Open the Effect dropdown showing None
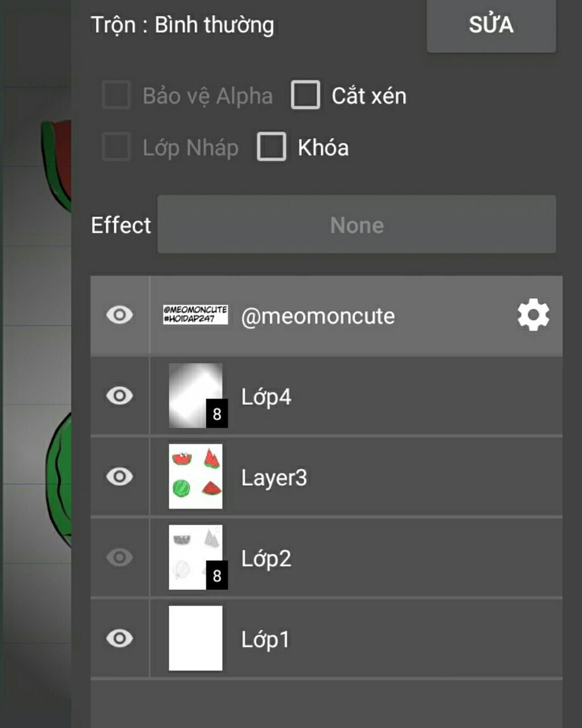This screenshot has height=728, width=582. (x=356, y=225)
